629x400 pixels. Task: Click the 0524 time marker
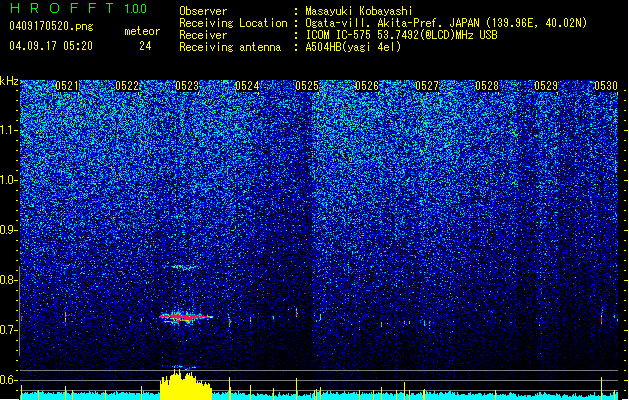[x=247, y=86]
